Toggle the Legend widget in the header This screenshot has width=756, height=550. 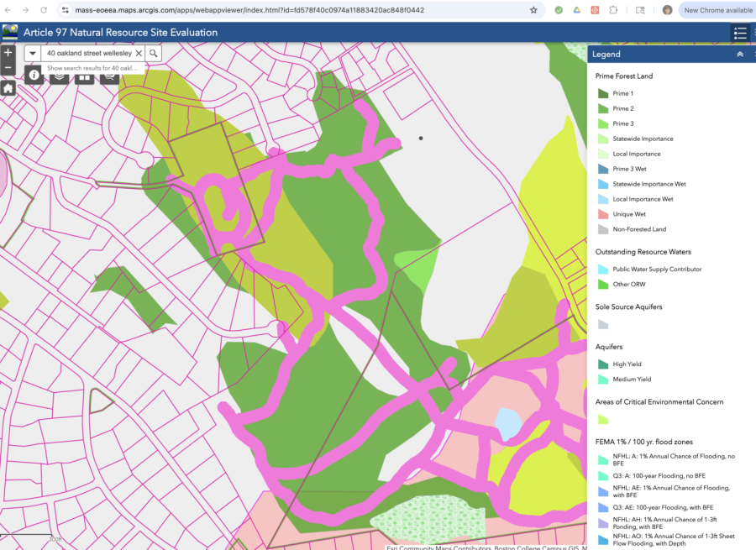coord(740,33)
